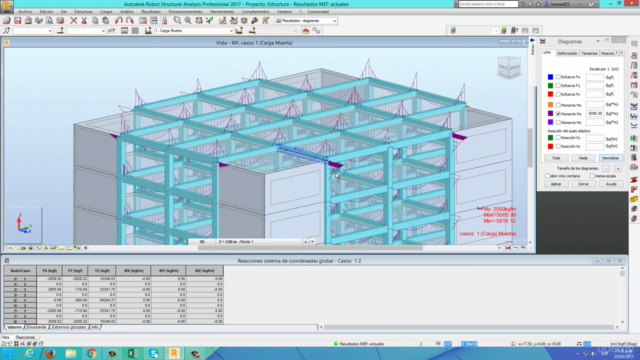
Task: Open File Explorer from the taskbar
Action: pos(71,353)
